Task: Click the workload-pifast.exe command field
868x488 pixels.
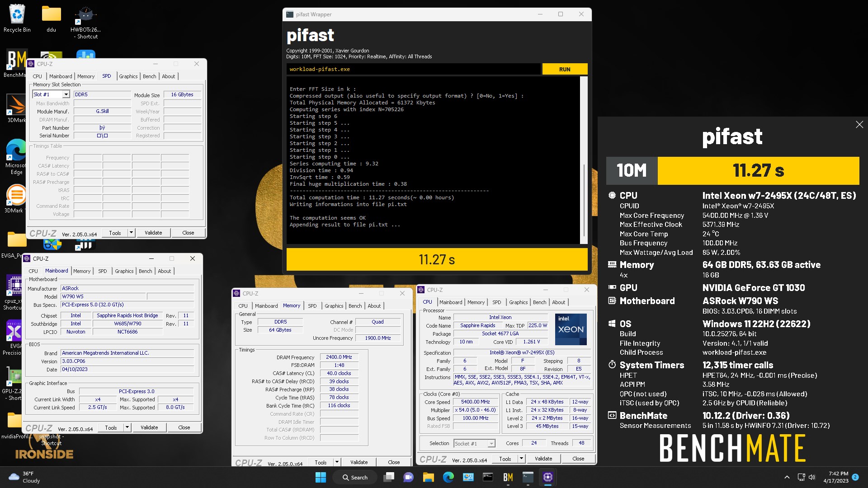Action: click(414, 69)
